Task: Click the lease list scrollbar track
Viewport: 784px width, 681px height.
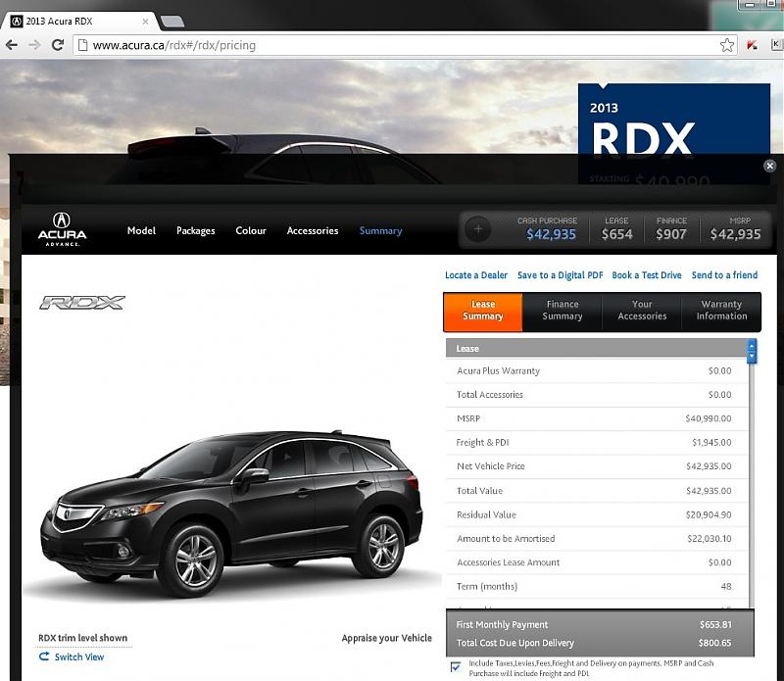Action: click(x=751, y=485)
